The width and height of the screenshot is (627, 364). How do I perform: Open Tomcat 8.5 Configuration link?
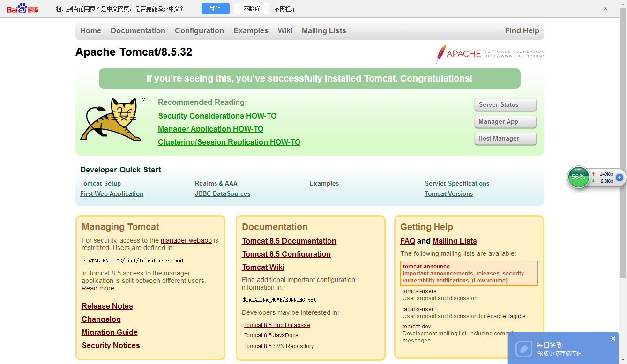tap(286, 254)
